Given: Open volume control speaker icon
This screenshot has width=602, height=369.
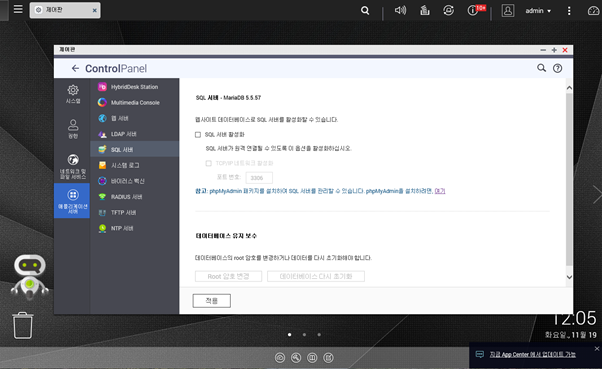Looking at the screenshot, I should pyautogui.click(x=400, y=10).
